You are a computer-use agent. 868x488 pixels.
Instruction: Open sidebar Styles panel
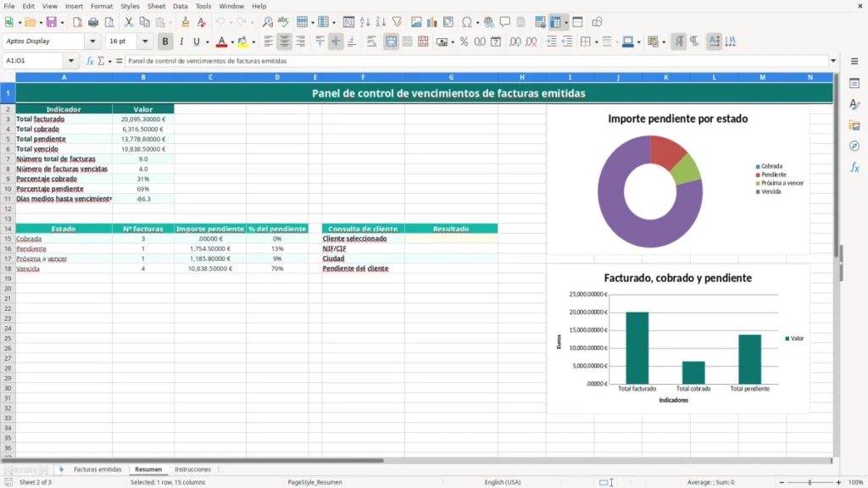point(854,104)
